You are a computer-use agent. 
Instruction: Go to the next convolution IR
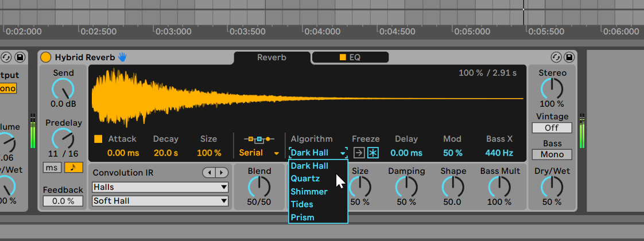coord(222,173)
